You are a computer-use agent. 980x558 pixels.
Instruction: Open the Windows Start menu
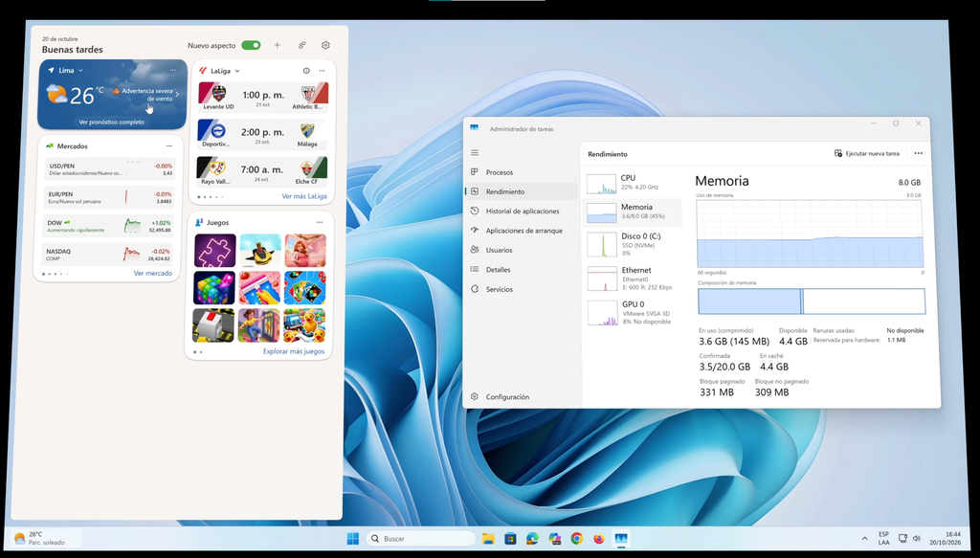point(353,538)
